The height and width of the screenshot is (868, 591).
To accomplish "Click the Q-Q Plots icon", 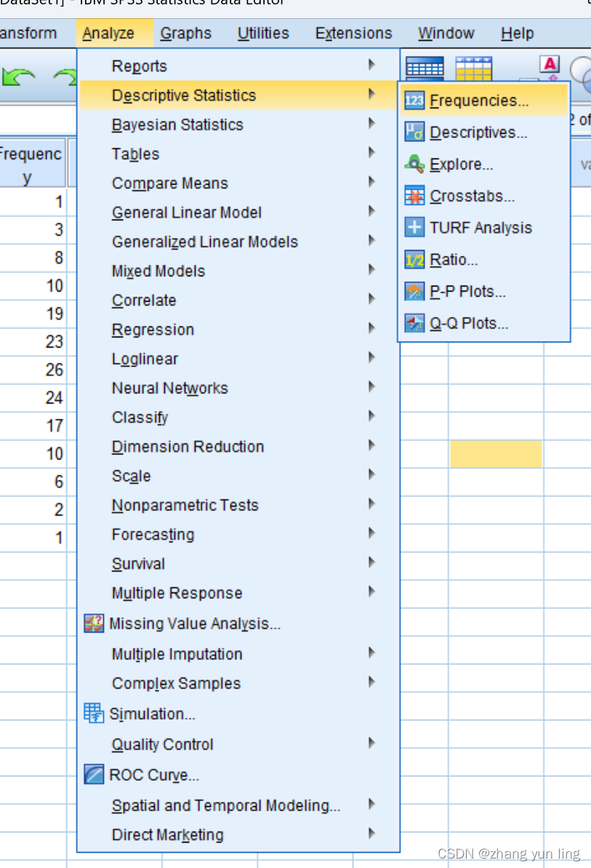I will click(414, 323).
